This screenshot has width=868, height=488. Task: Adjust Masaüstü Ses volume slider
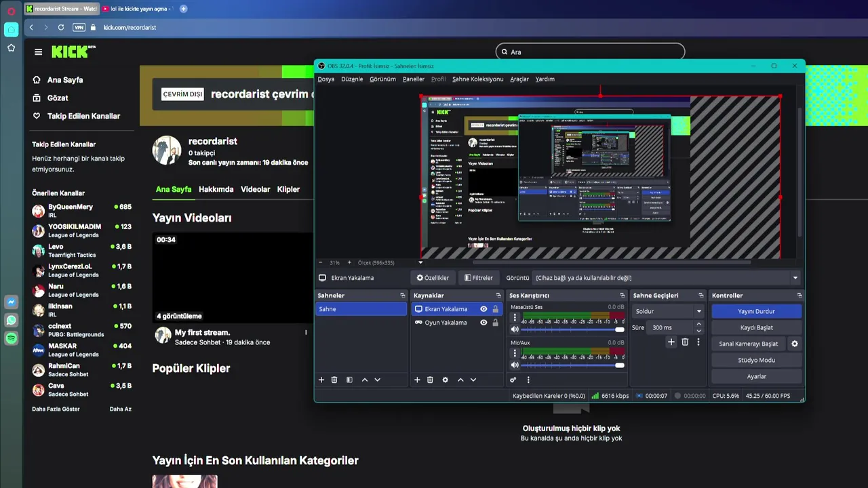573,329
